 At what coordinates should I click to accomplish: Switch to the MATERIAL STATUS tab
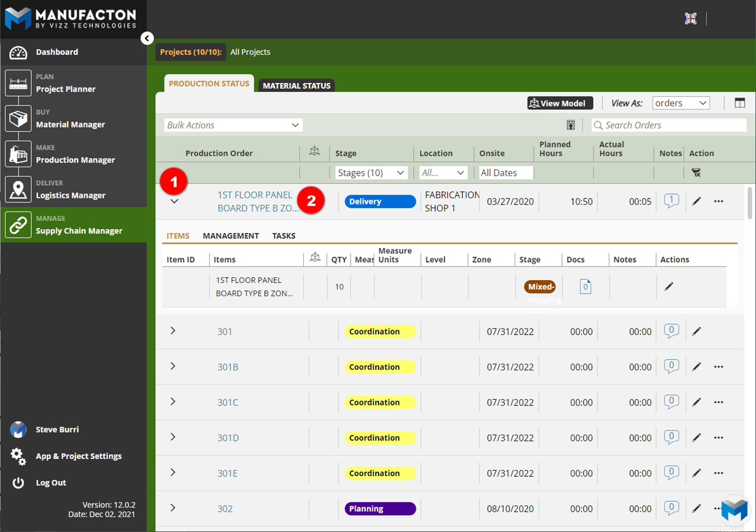click(296, 85)
